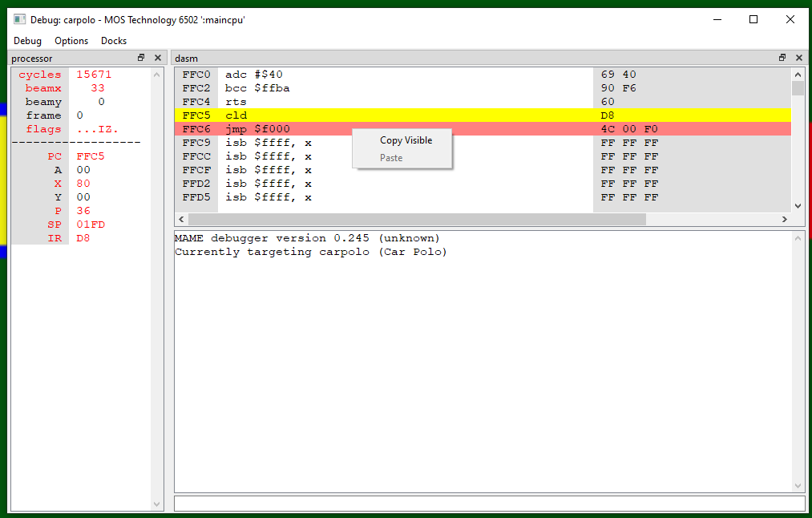
Task: Close the dasm panel with its X icon
Action: point(798,58)
